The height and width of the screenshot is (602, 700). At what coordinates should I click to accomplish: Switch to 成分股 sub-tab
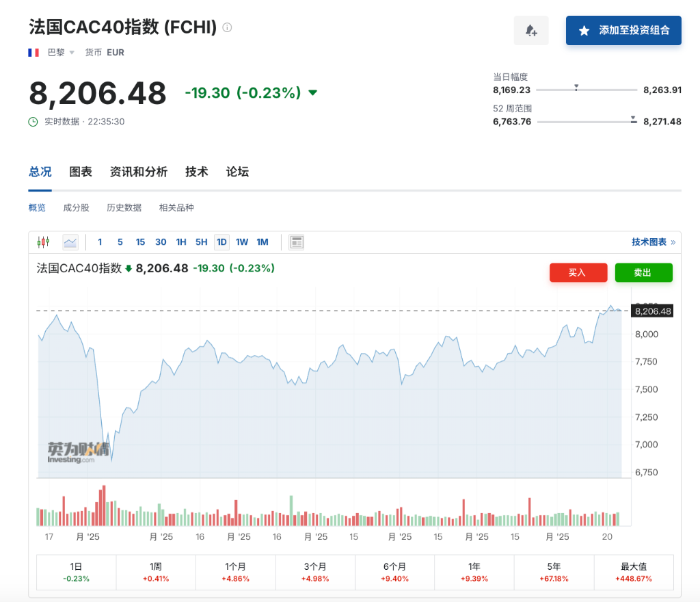76,208
